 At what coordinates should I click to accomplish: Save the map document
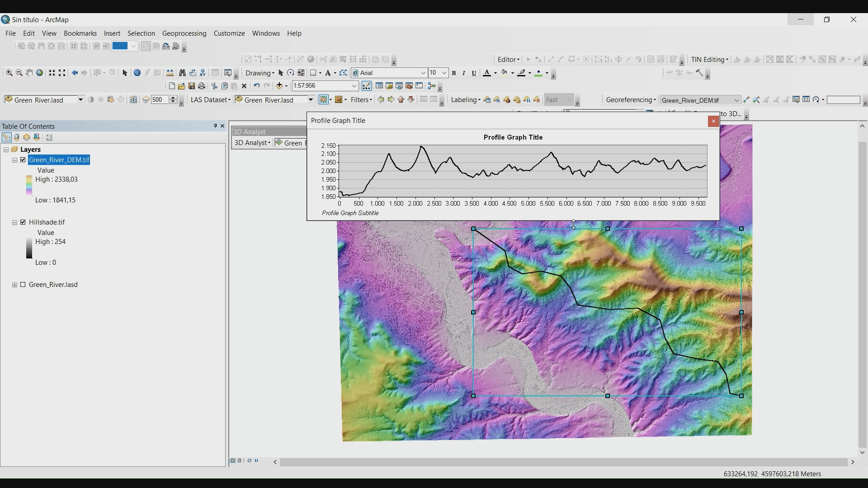click(192, 86)
